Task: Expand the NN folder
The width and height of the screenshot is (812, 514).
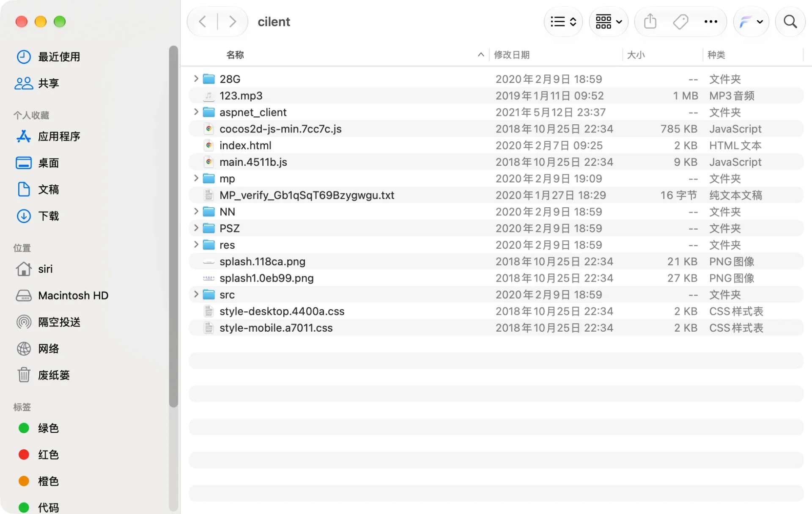Action: coord(196,211)
